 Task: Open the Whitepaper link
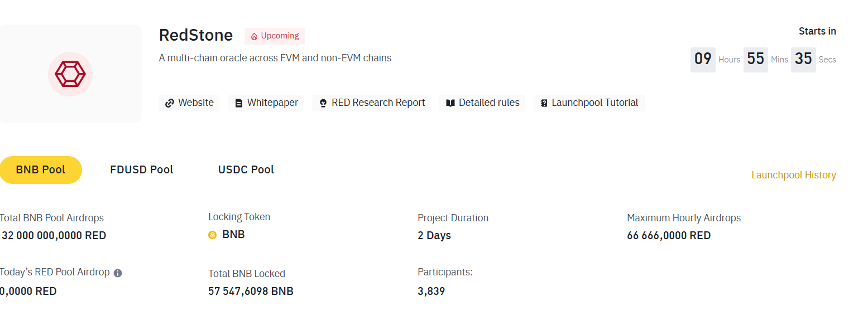tap(266, 103)
